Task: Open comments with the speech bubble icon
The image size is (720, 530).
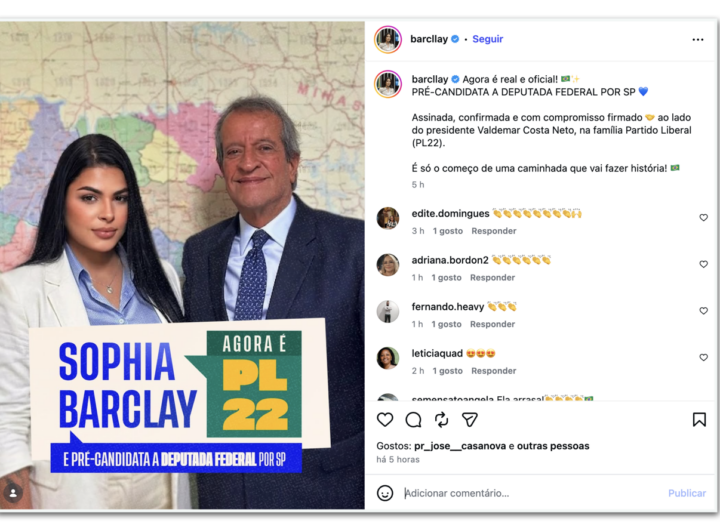Action: pyautogui.click(x=413, y=419)
